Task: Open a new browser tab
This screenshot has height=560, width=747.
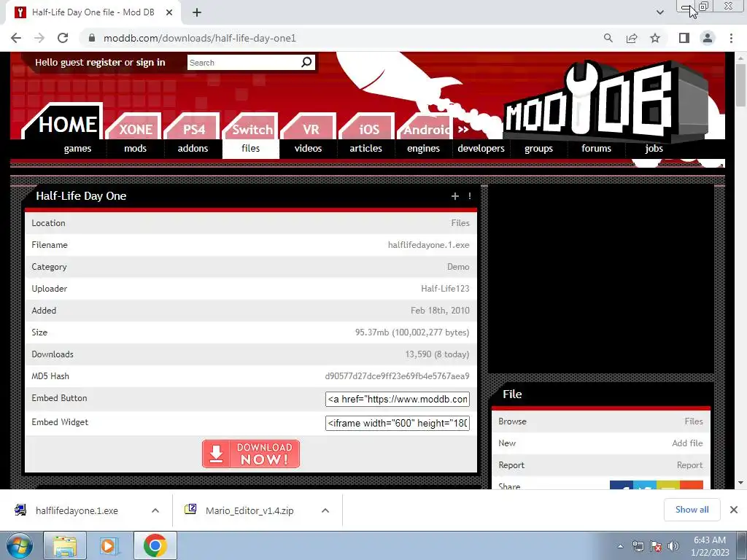Action: tap(197, 12)
